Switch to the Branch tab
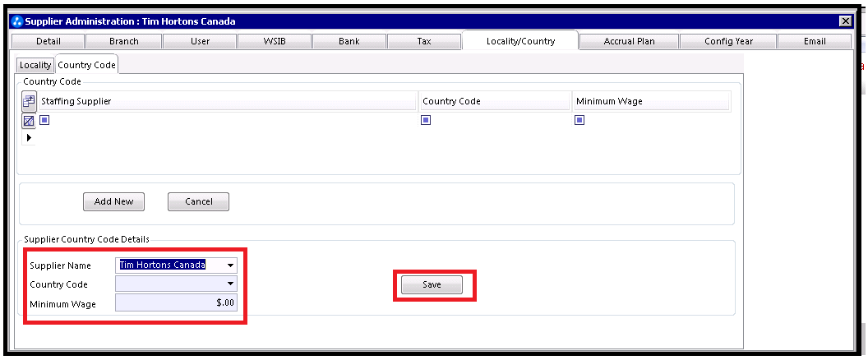Screen dimensions: 868x360 tap(124, 42)
